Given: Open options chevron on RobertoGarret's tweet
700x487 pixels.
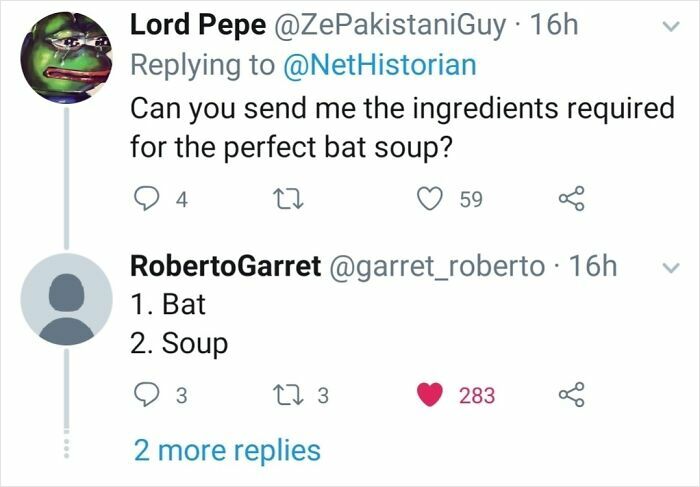Looking at the screenshot, I should tap(669, 268).
